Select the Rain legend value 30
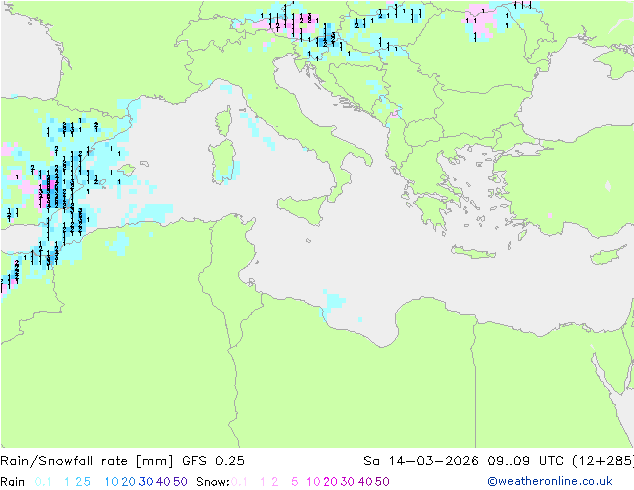The height and width of the screenshot is (490, 634). (x=146, y=482)
